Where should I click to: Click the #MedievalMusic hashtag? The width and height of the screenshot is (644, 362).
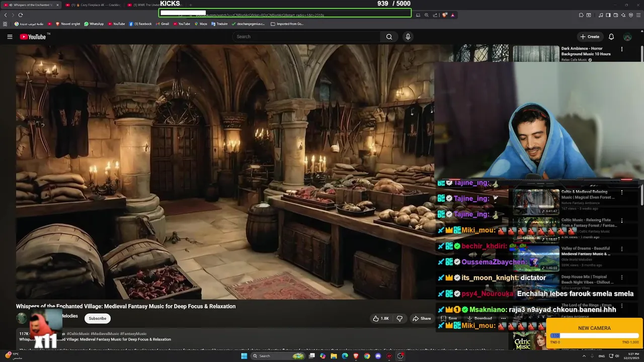pos(105,334)
